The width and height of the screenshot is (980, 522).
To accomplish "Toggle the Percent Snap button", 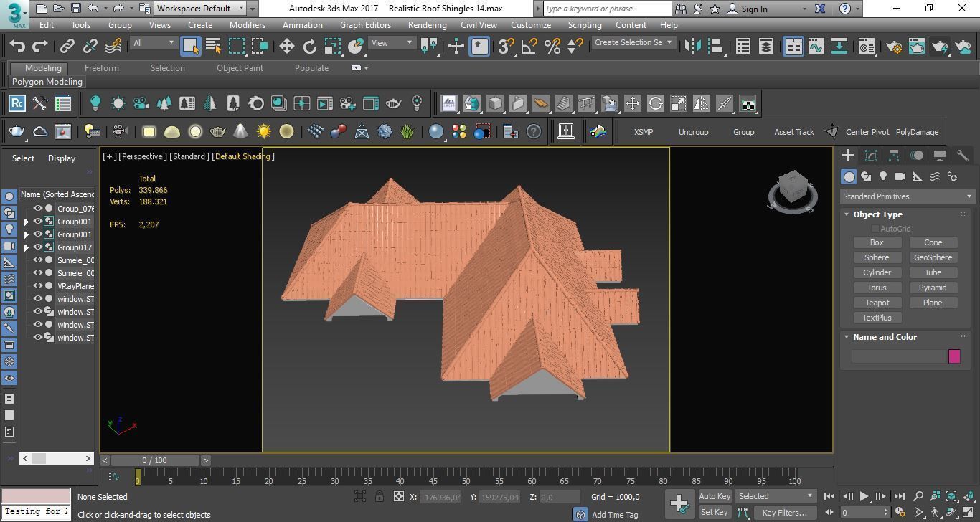I will click(x=552, y=47).
